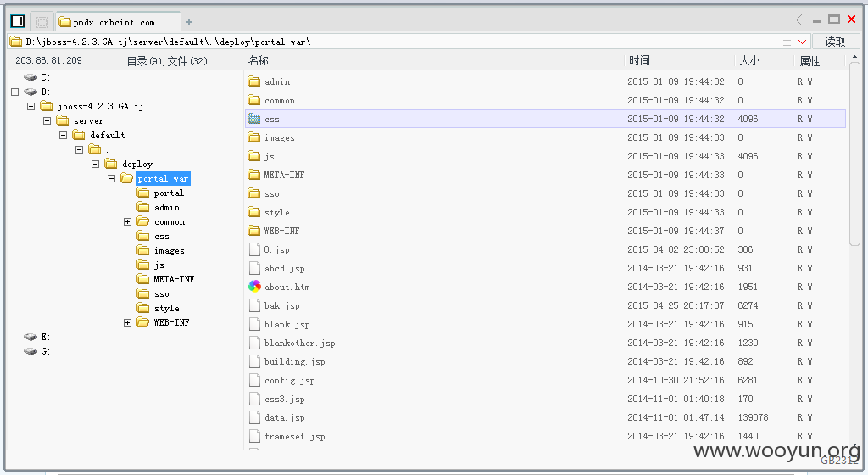Collapse the D: drive node
This screenshot has width=868, height=475.
15,92
